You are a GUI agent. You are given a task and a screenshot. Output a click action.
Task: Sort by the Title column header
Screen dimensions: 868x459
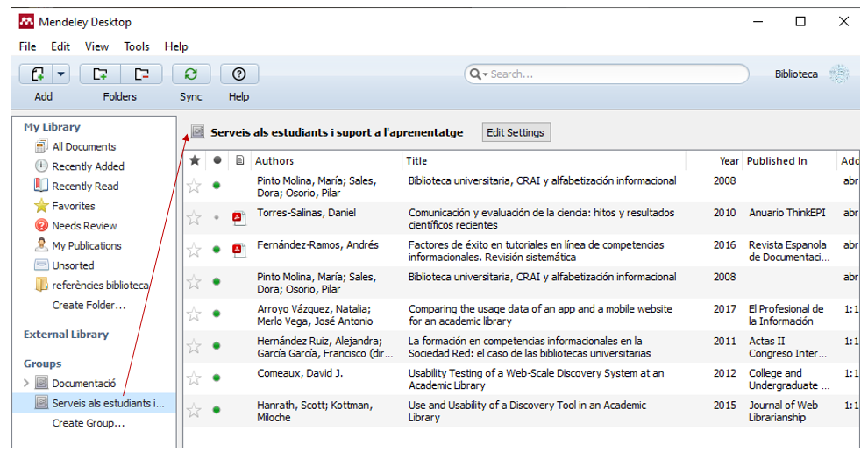click(x=416, y=161)
